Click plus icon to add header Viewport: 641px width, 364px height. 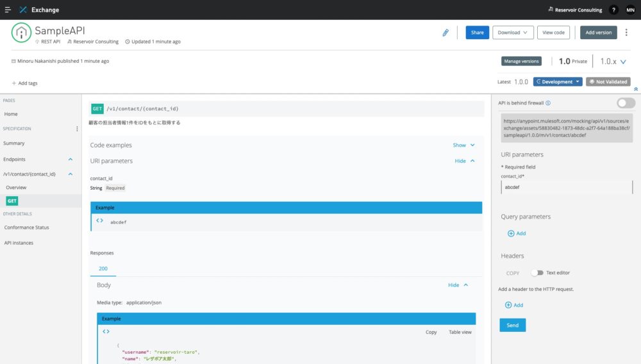[x=508, y=305]
